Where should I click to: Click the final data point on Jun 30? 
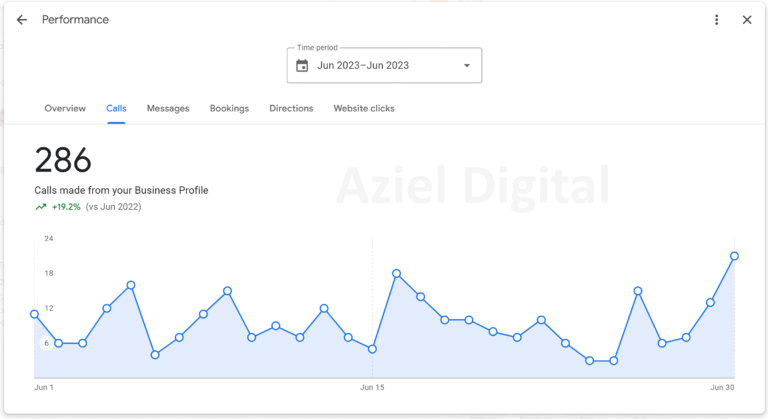pos(734,256)
